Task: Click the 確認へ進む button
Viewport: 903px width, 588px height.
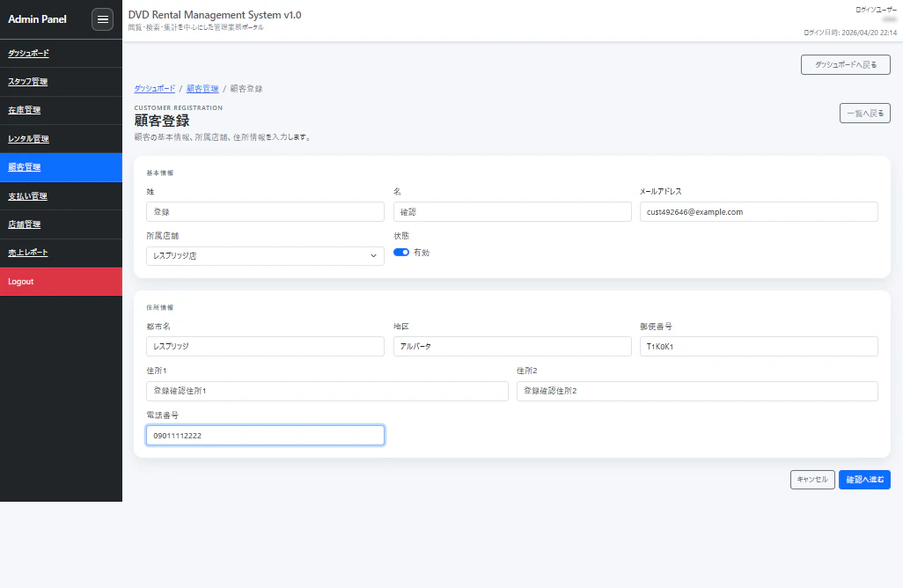Action: (864, 480)
